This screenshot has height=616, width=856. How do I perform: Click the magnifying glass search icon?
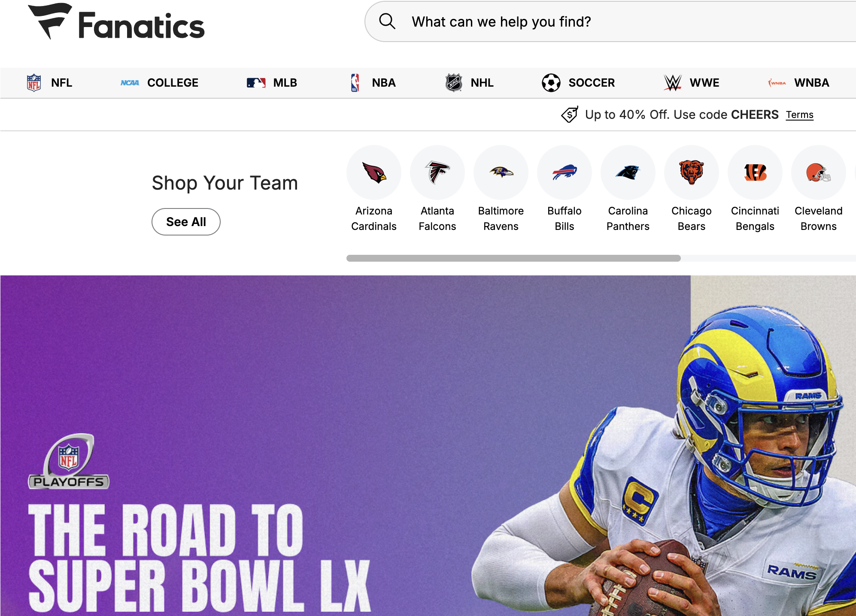click(387, 21)
